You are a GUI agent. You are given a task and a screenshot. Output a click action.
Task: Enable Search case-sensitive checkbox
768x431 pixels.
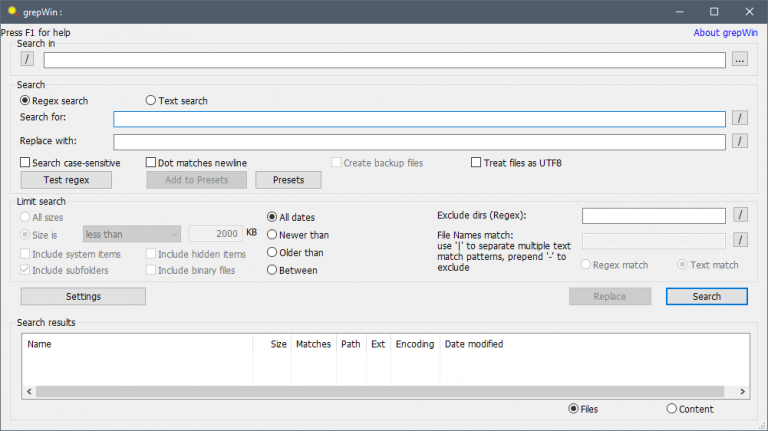coord(26,163)
